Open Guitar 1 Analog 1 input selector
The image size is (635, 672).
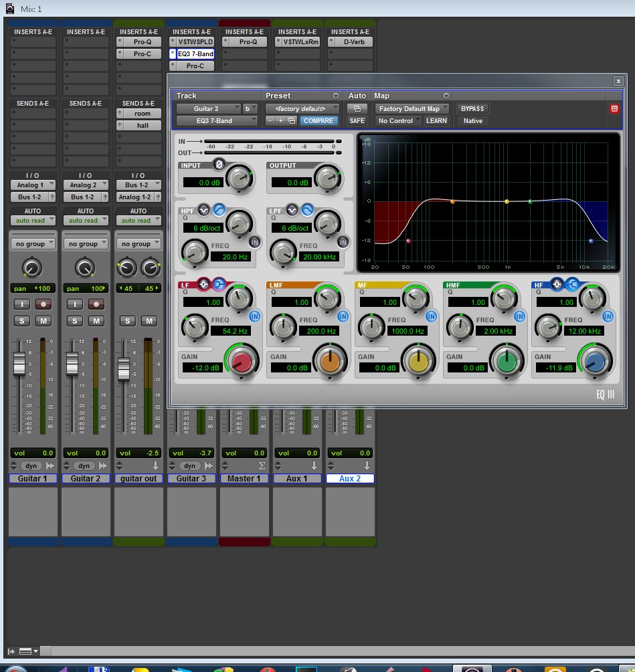click(33, 185)
